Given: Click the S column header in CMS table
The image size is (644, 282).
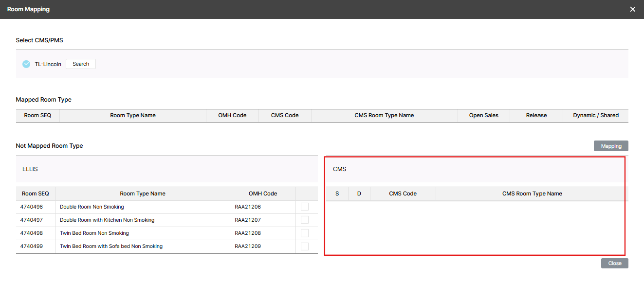Looking at the screenshot, I should click(337, 194).
